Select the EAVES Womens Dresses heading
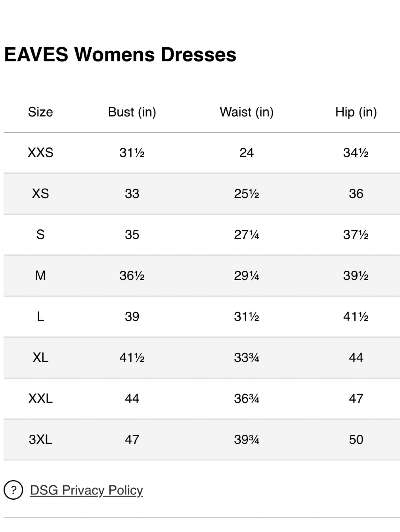 point(120,54)
